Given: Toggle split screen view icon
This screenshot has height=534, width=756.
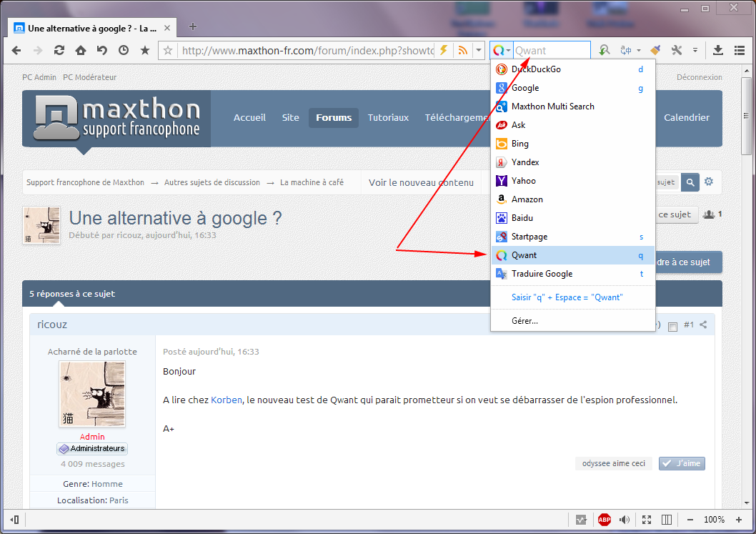Looking at the screenshot, I should [666, 520].
